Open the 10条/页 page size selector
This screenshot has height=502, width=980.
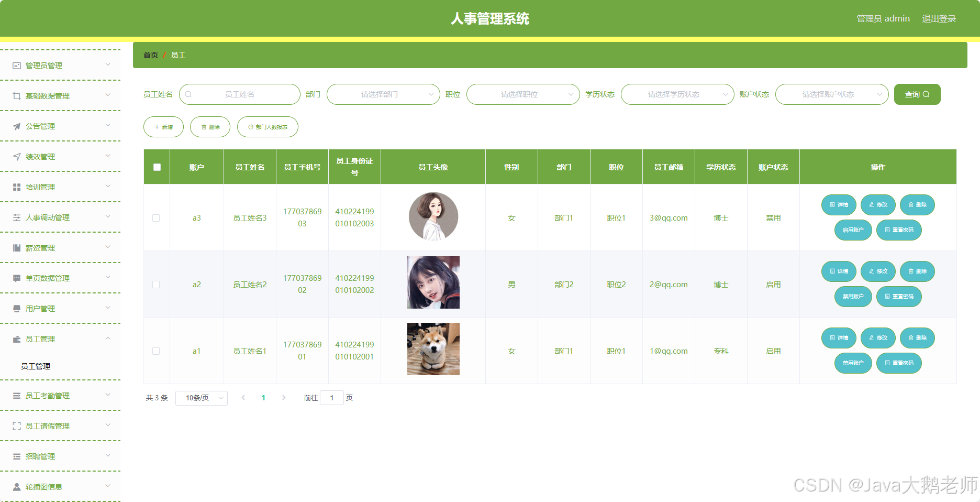(x=202, y=398)
